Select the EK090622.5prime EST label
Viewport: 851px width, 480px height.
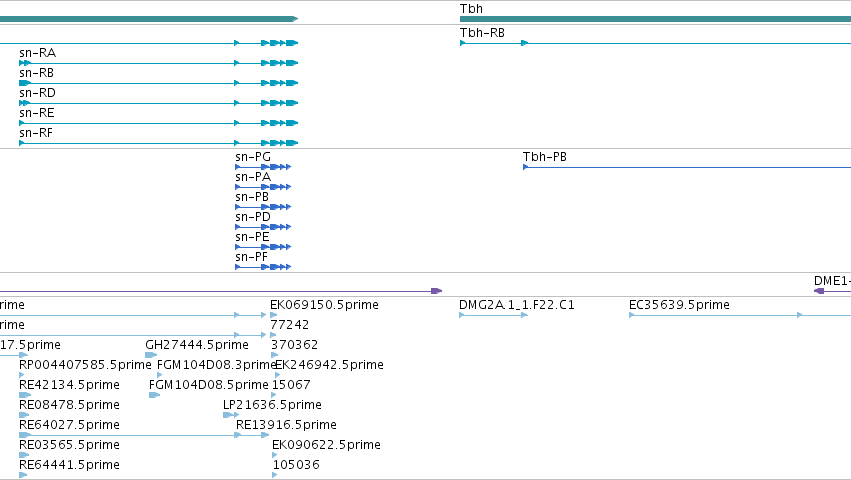pos(326,445)
